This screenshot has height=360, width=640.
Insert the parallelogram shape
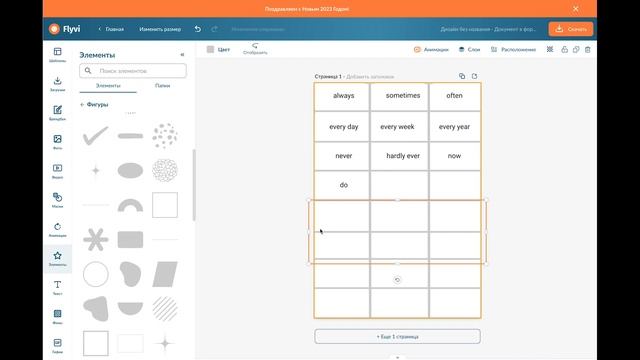click(x=165, y=274)
